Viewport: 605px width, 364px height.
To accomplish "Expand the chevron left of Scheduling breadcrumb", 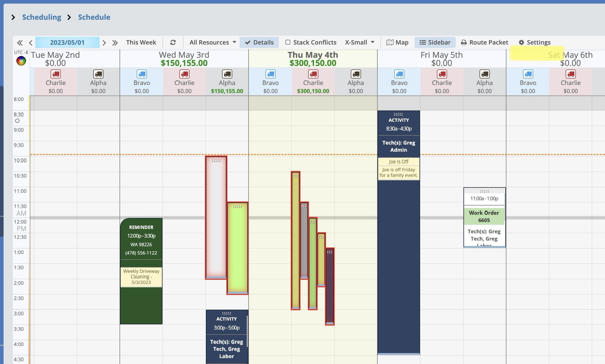I will 13,17.
